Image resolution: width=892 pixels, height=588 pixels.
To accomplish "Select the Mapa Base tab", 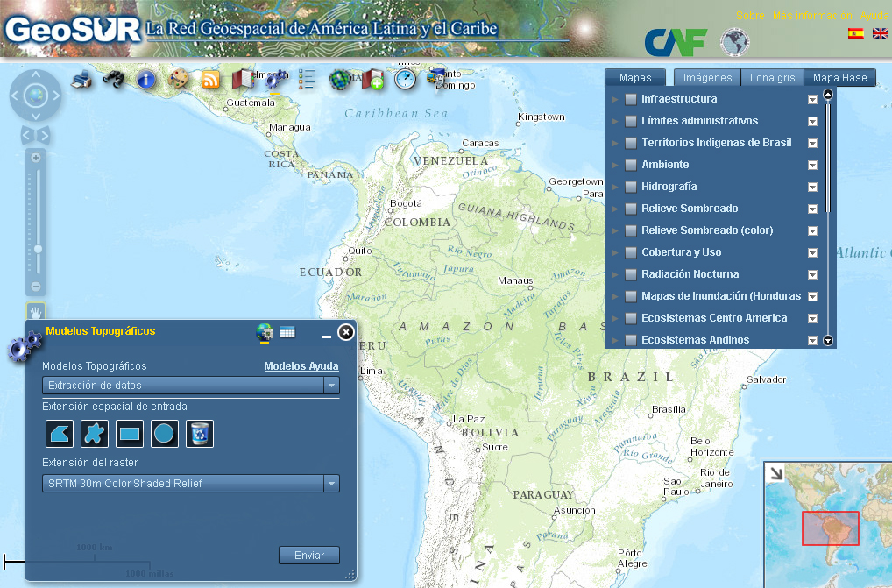I will click(x=839, y=77).
